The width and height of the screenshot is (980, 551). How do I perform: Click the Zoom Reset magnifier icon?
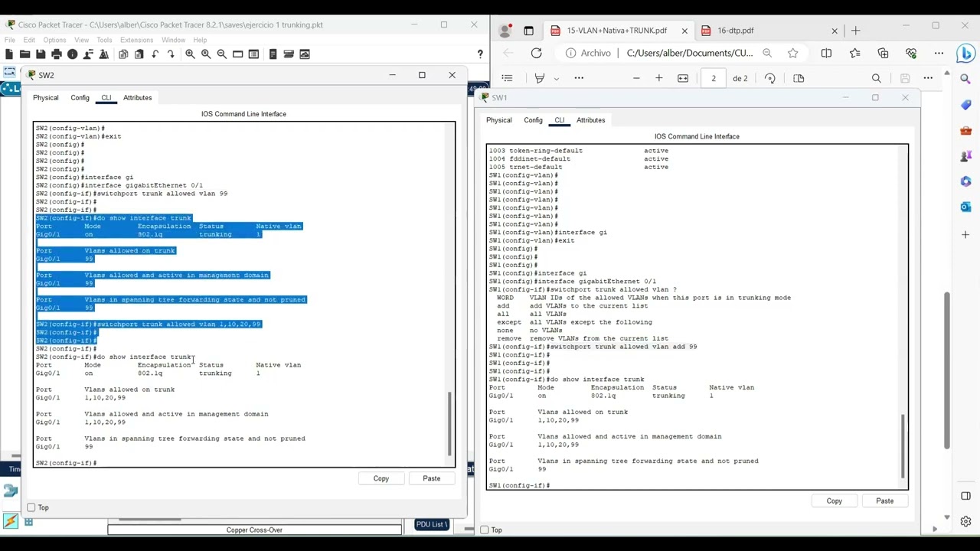click(206, 54)
